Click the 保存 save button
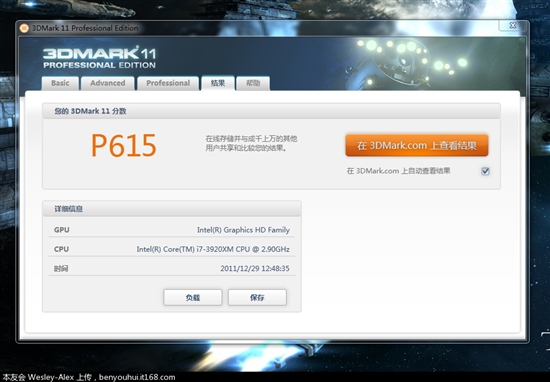This screenshot has width=550, height=382. click(x=257, y=297)
